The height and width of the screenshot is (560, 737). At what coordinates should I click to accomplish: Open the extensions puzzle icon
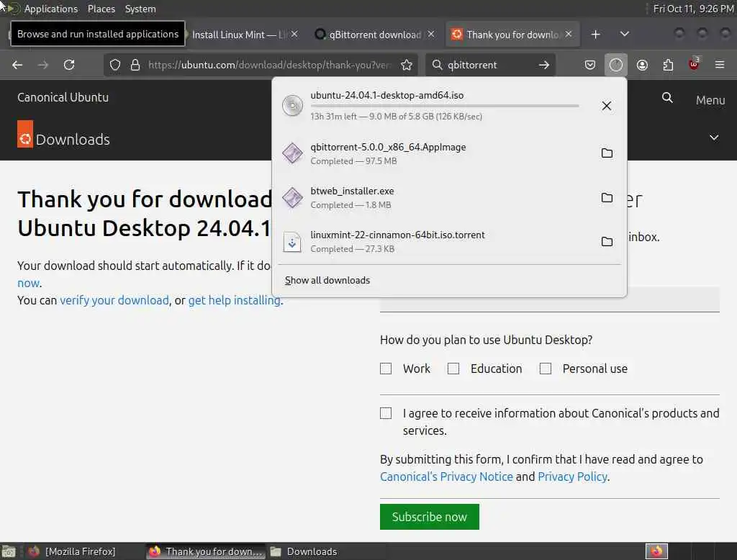coord(668,65)
